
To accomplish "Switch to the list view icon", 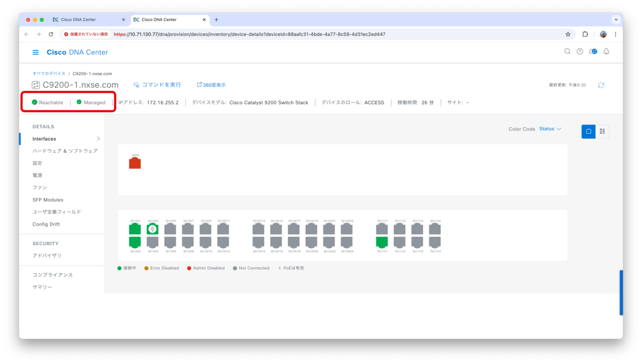I will pos(602,131).
